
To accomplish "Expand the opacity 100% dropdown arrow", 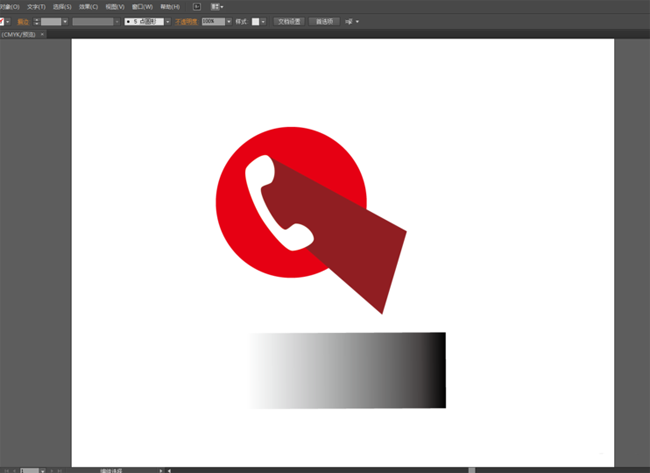I will tap(229, 21).
